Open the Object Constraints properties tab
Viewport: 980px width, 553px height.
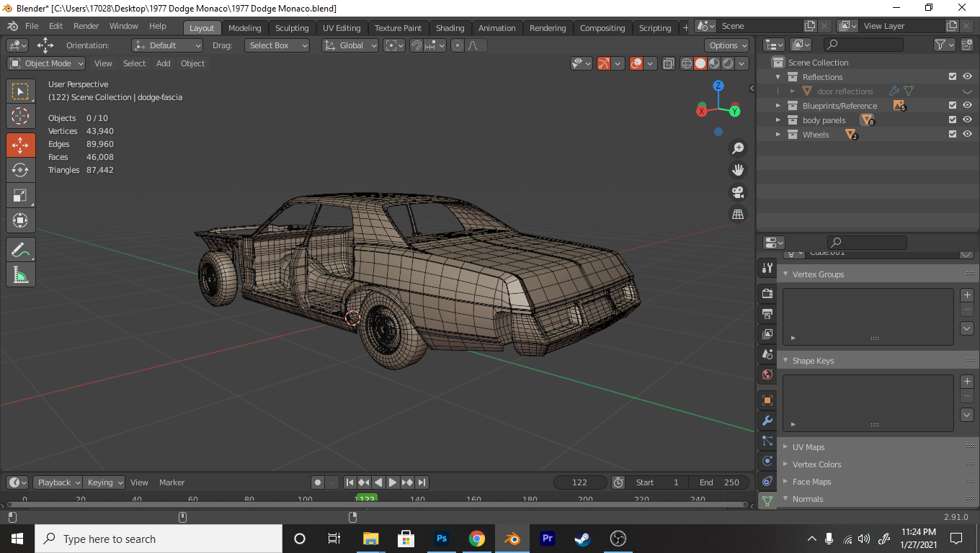767,481
